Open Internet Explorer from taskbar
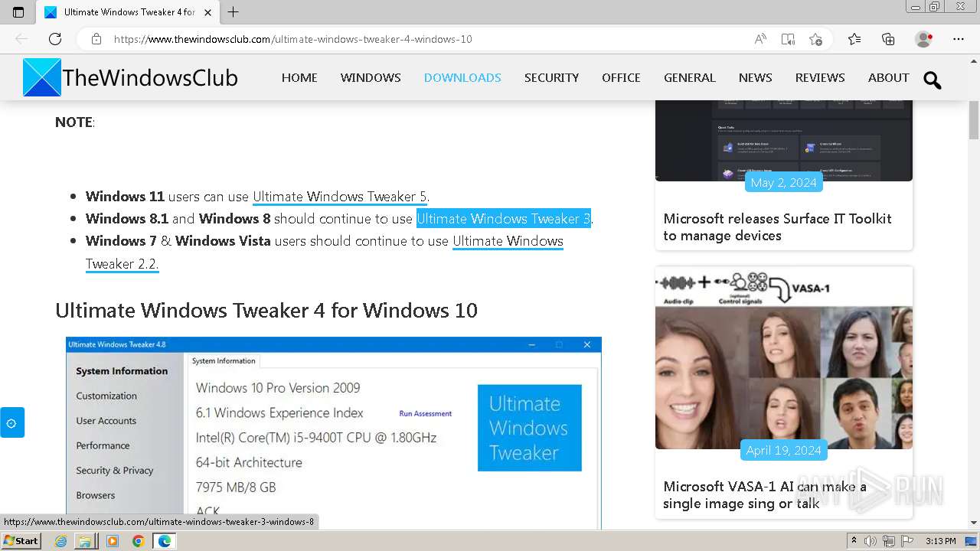The image size is (980, 551). pyautogui.click(x=60, y=541)
